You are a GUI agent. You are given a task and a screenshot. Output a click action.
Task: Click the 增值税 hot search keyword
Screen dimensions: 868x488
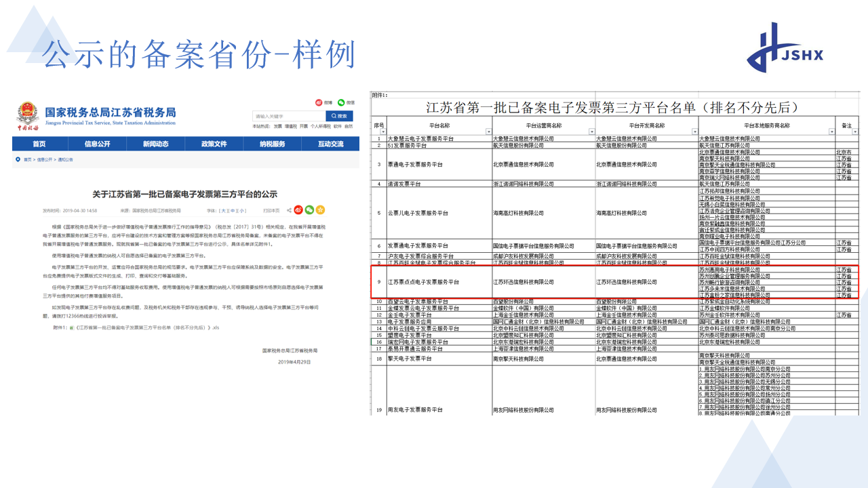(x=291, y=127)
